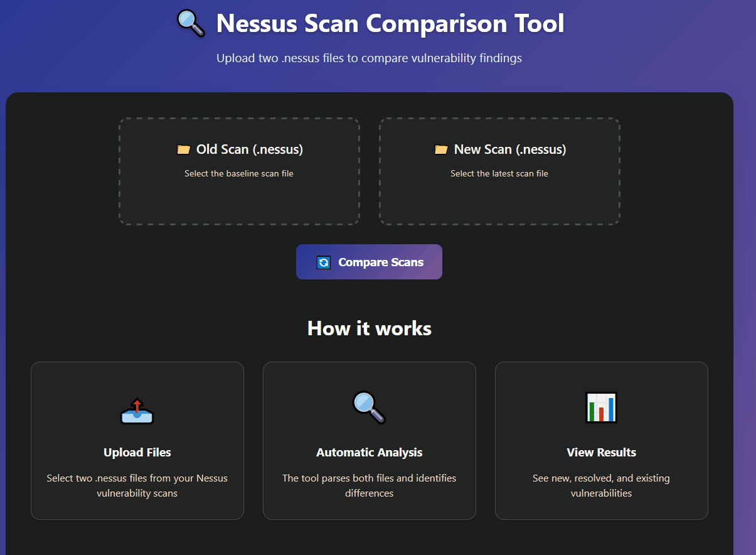Select the Upload Files info card
Image resolution: width=756 pixels, height=555 pixels.
point(137,441)
